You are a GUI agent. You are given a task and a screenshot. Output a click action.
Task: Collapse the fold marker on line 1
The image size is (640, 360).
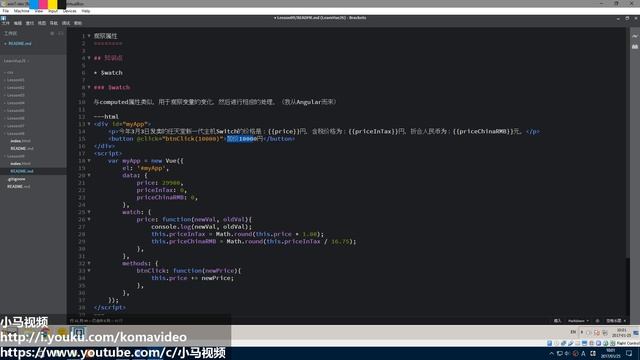tap(89, 36)
